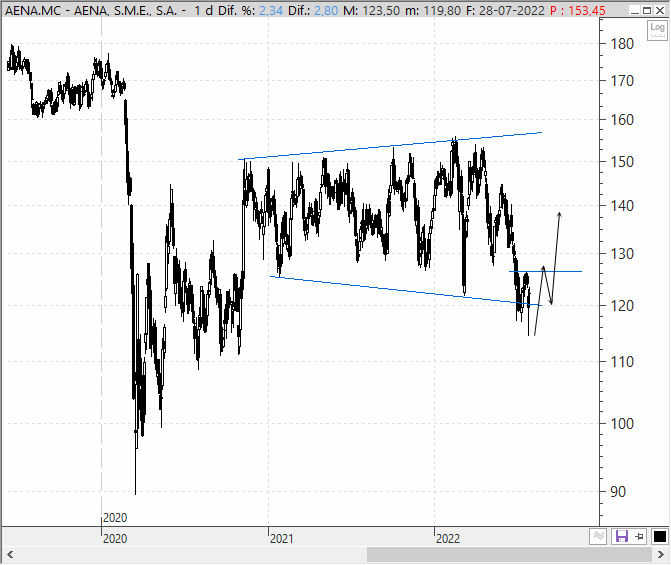Click the 'm: 119,80' low value

click(x=433, y=10)
